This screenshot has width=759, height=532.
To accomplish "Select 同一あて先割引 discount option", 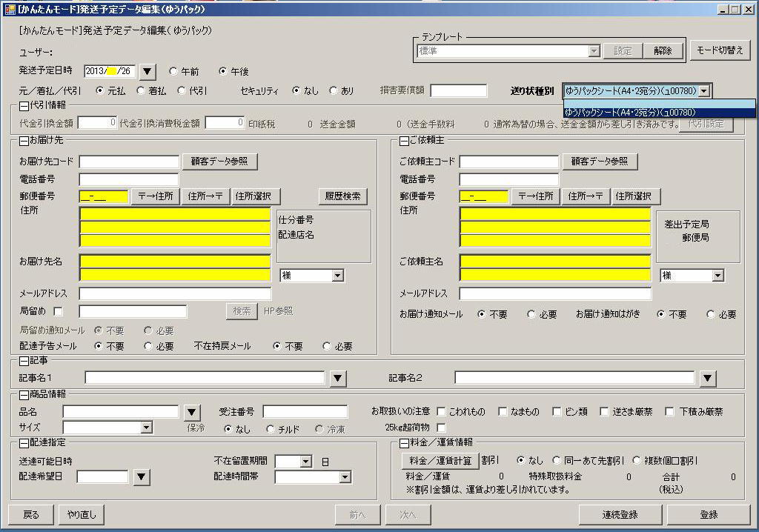I will (557, 460).
